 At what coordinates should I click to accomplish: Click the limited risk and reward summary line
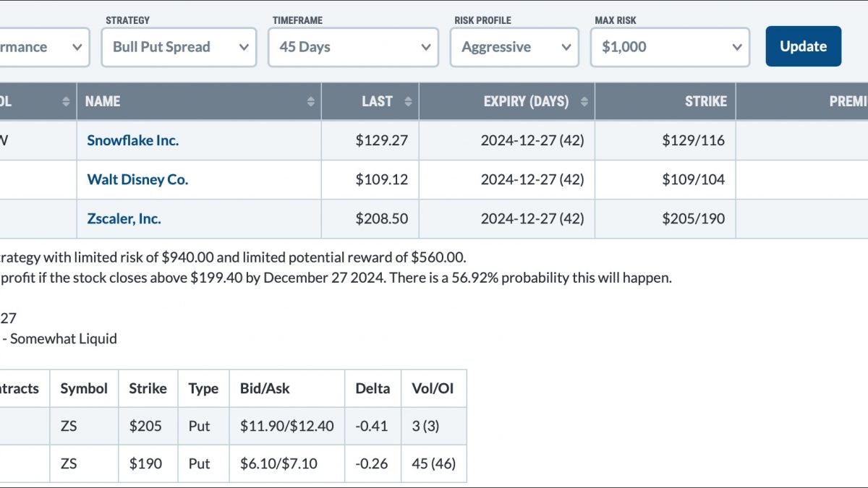coord(234,257)
